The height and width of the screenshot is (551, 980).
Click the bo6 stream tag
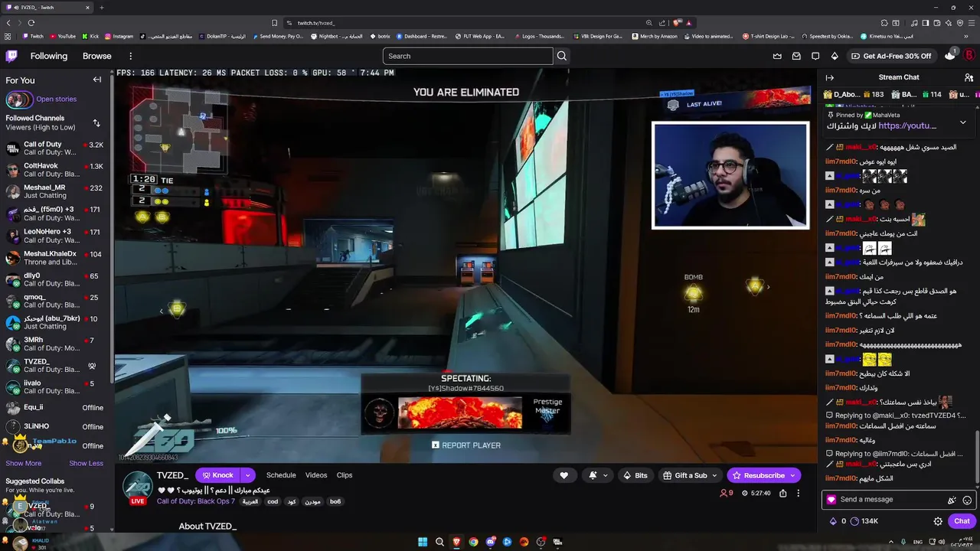(x=335, y=501)
